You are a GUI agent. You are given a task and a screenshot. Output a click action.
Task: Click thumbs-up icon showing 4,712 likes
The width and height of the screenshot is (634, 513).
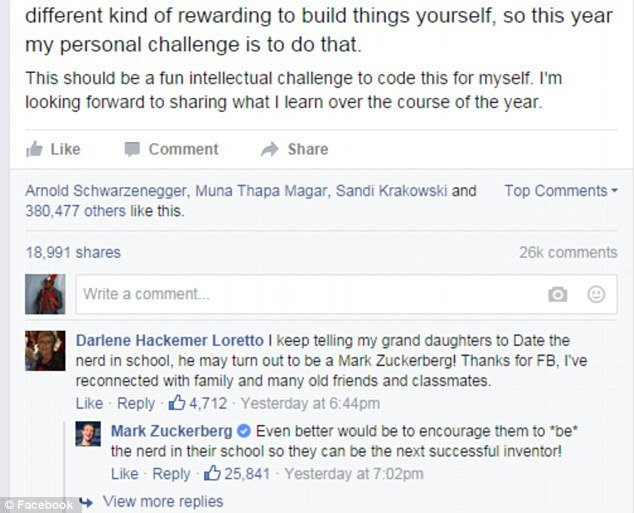(178, 404)
